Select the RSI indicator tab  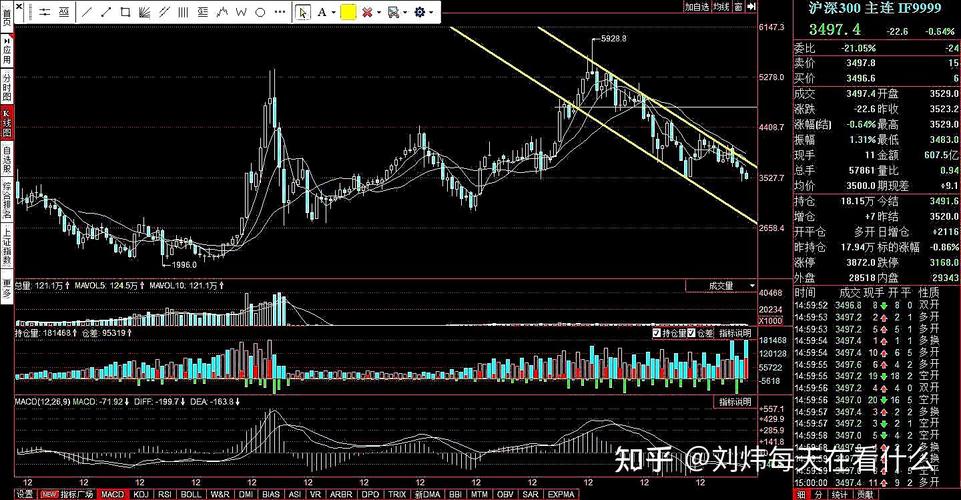[164, 494]
